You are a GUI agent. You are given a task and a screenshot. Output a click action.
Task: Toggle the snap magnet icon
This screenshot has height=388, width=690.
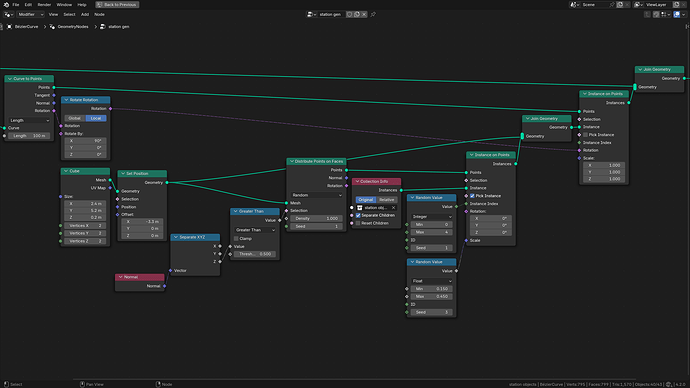(x=656, y=15)
